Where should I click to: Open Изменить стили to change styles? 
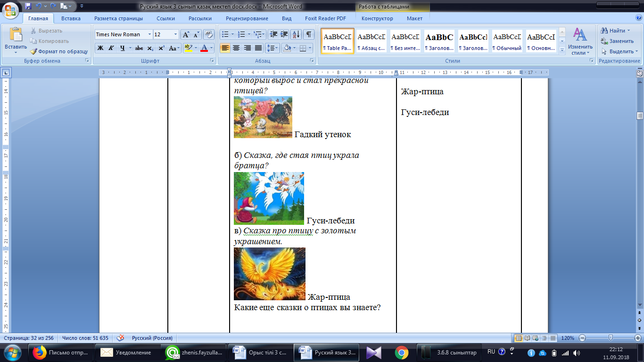pos(580,41)
